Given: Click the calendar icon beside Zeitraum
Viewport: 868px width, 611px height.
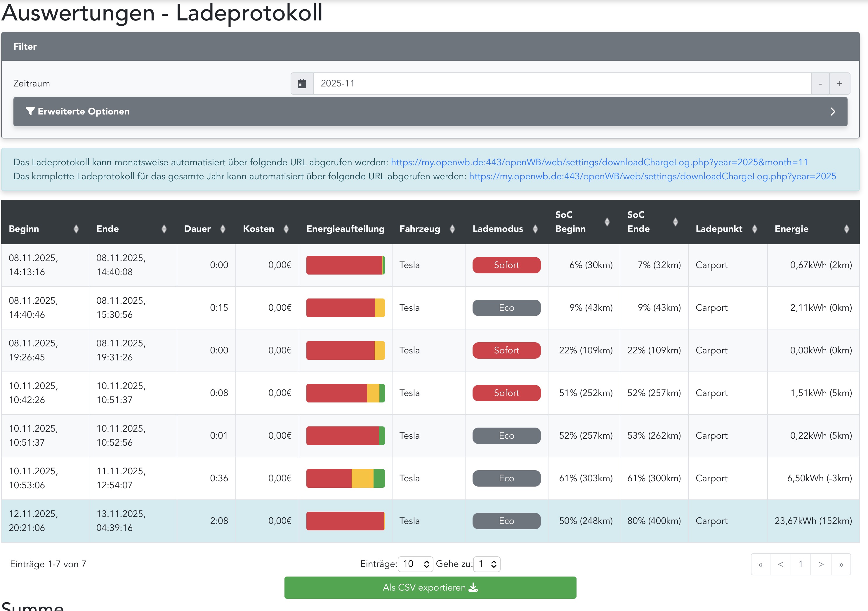Looking at the screenshot, I should point(302,84).
